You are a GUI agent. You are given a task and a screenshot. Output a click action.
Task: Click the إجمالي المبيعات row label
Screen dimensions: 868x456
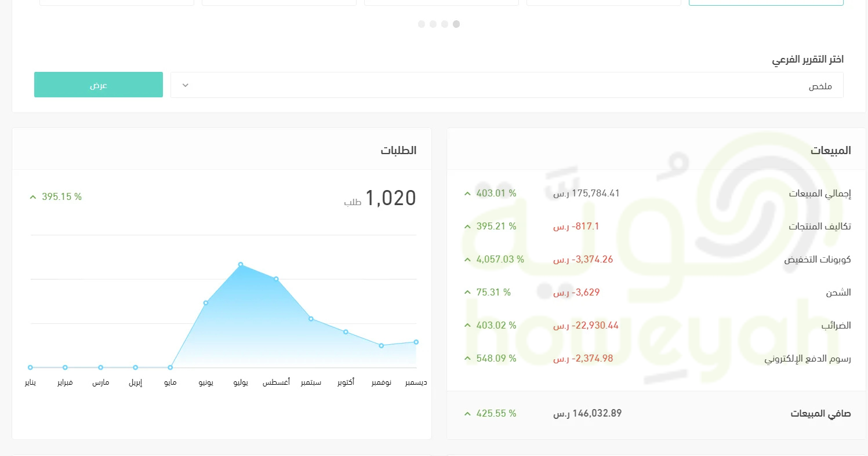point(820,194)
